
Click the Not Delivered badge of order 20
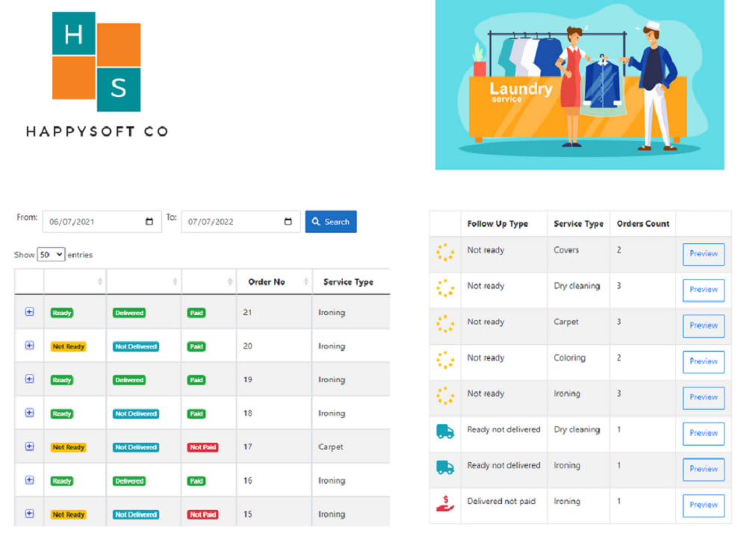(136, 346)
